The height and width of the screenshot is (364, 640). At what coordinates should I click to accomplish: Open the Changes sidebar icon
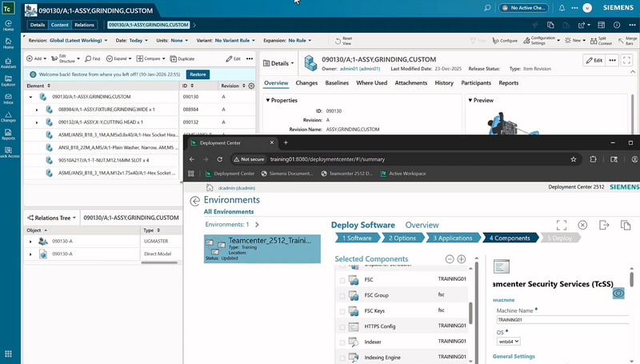click(x=8, y=117)
